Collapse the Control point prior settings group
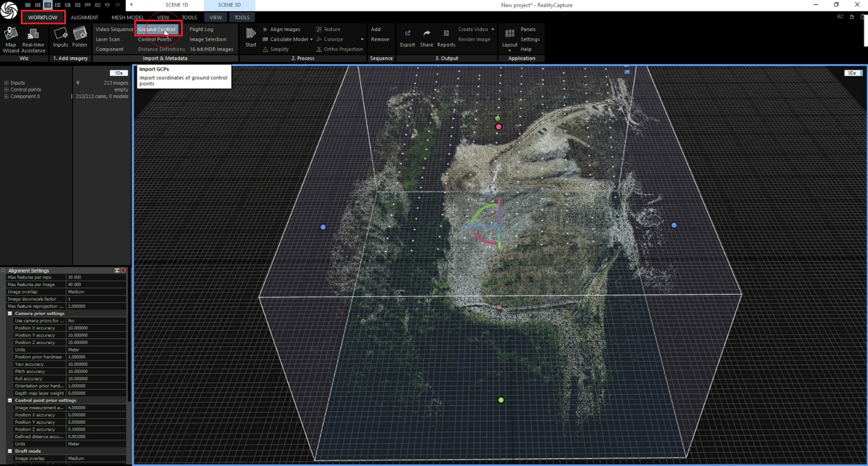The width and height of the screenshot is (868, 466). tap(10, 400)
